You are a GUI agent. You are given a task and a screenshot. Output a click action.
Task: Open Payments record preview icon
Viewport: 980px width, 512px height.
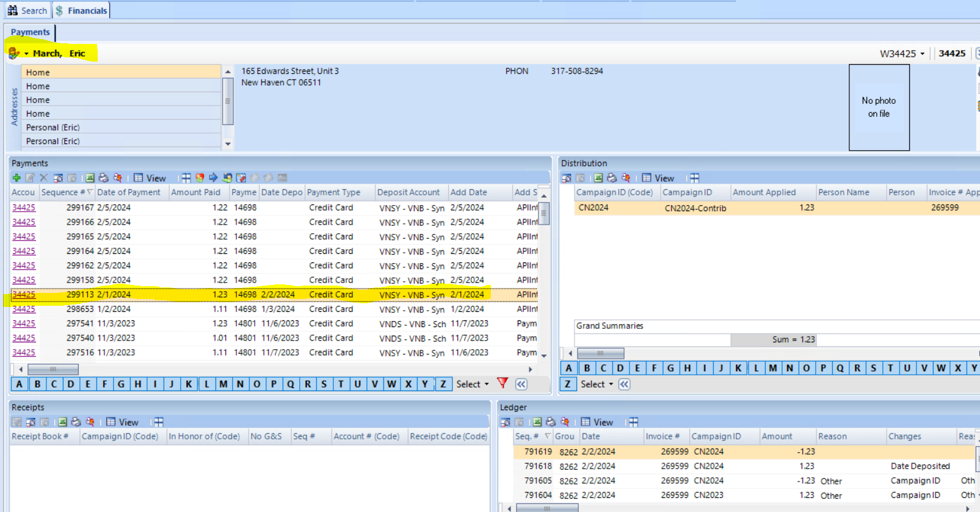[58, 178]
